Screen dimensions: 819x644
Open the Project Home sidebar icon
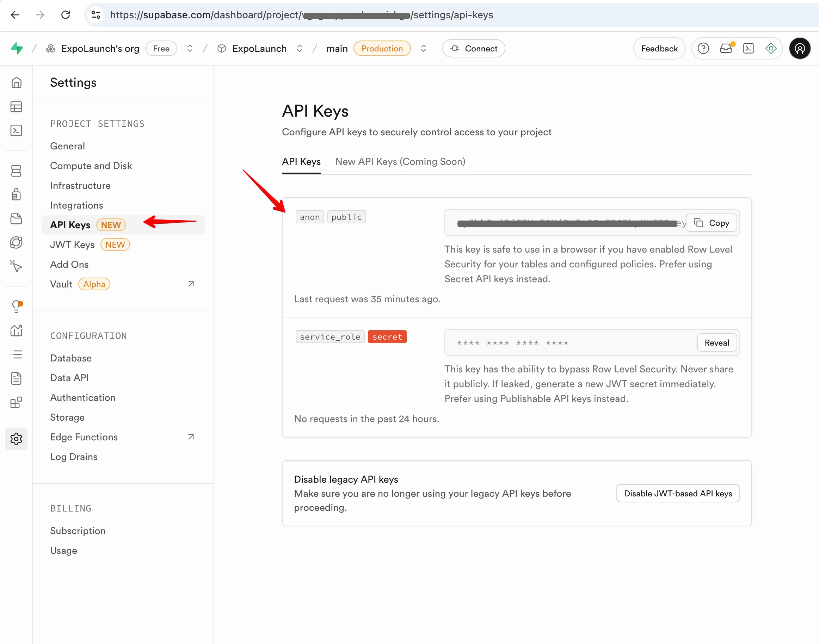[x=16, y=82]
